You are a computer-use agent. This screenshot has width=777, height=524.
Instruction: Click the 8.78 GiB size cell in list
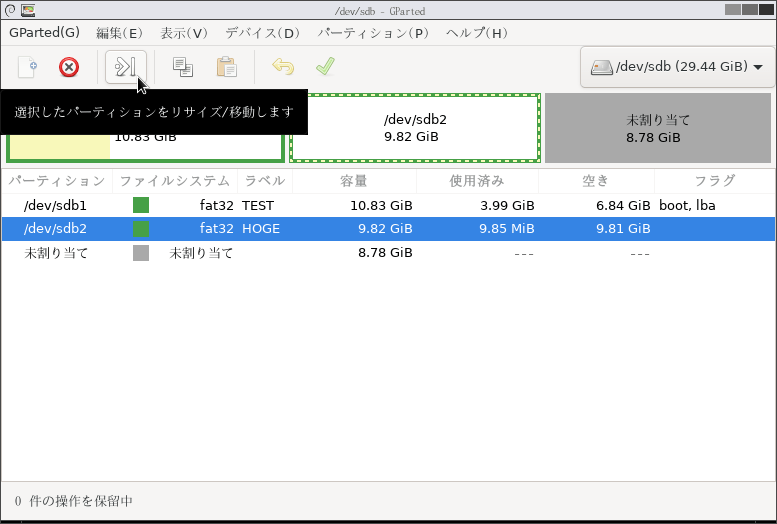pos(385,253)
